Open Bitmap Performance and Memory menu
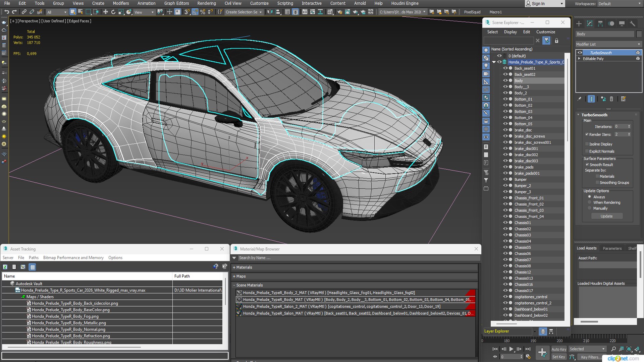Viewport: 644px width, 362px height. pos(73,258)
